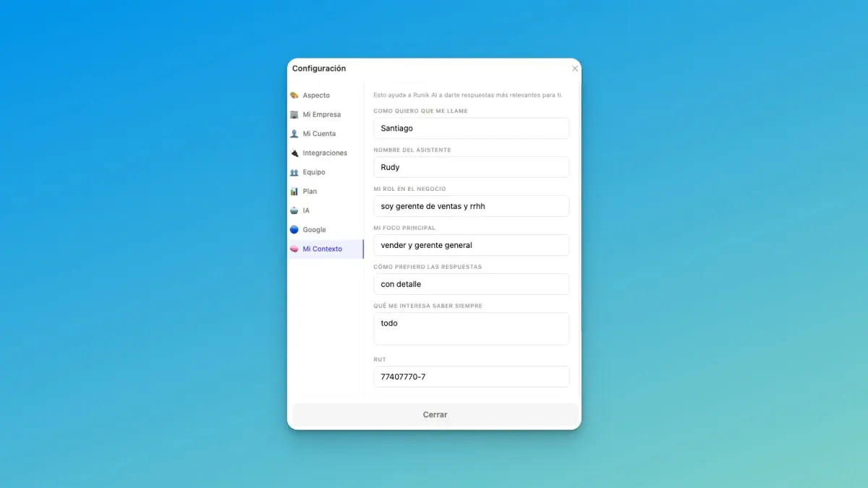Viewport: 868px width, 488px height.
Task: Click the textarea containing 'todo'
Action: coord(472,329)
